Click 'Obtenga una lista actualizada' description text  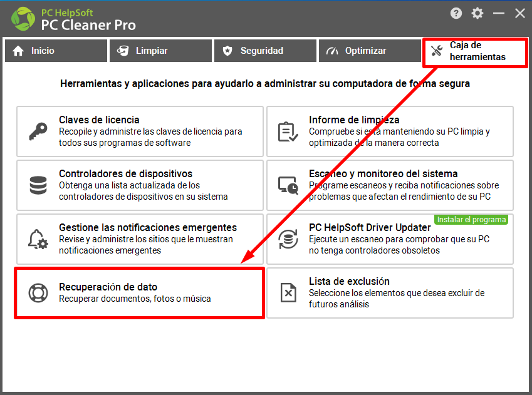point(143,191)
